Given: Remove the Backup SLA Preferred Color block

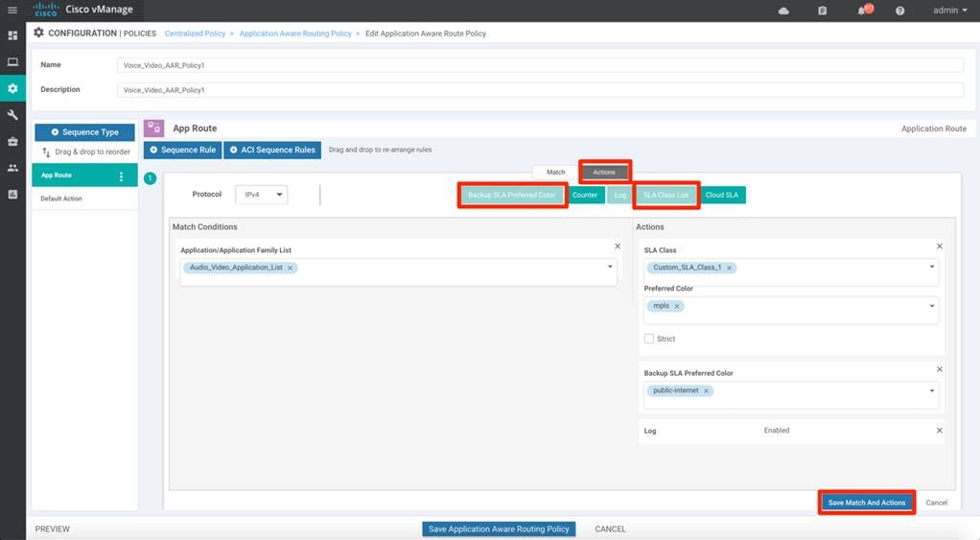Looking at the screenshot, I should (x=940, y=369).
